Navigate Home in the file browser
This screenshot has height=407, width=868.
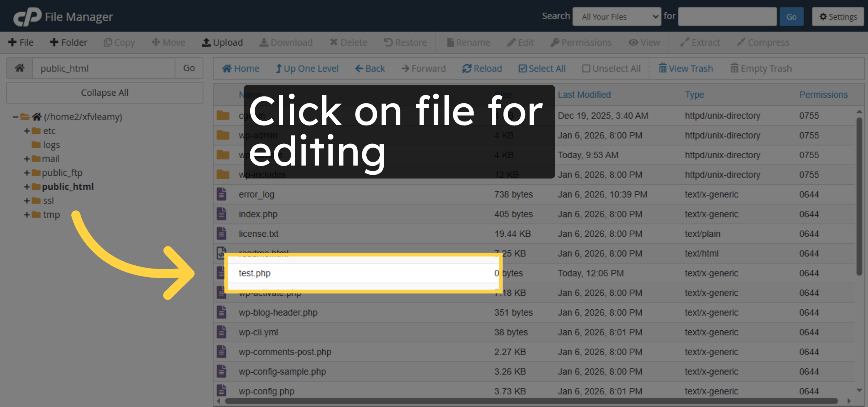point(241,68)
